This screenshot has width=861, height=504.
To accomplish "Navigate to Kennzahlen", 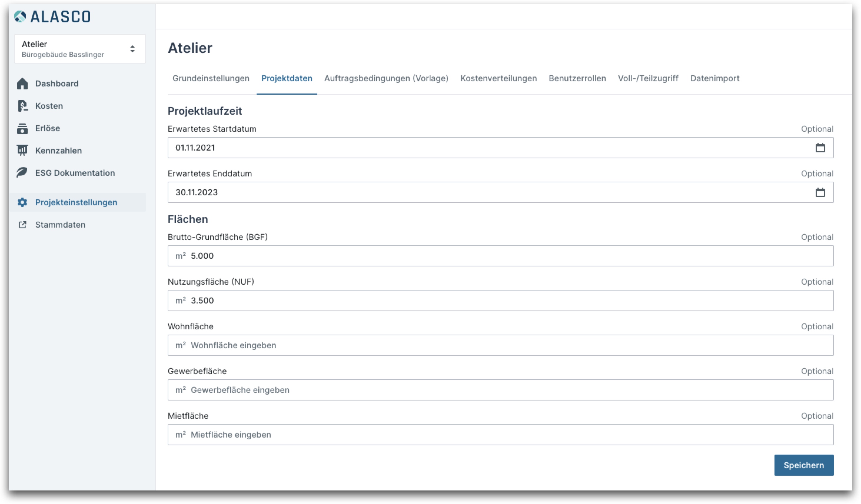I will (59, 151).
